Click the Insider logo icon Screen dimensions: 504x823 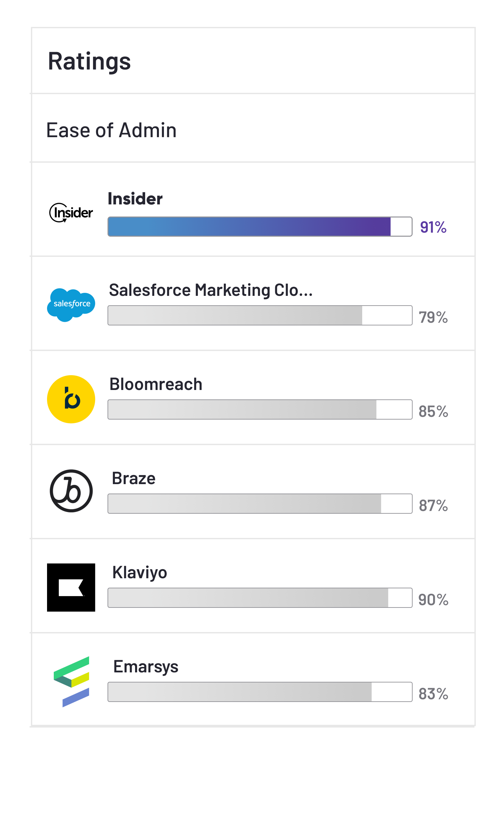[71, 212]
